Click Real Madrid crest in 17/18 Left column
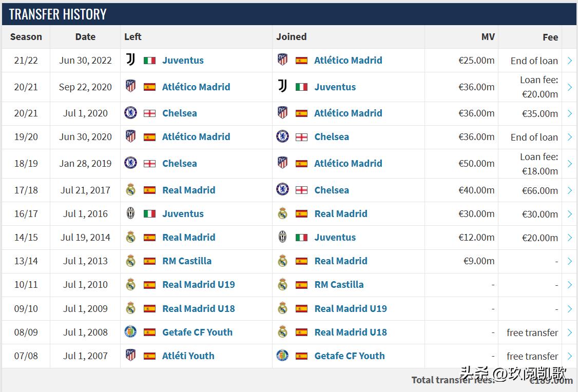578x392 pixels. coord(131,190)
